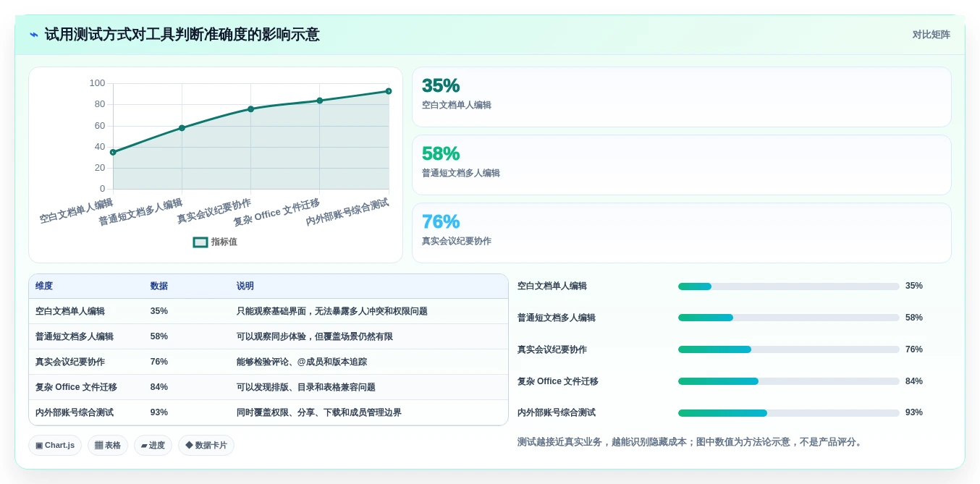Click chart data point for 空白文档单人编辑

pyautogui.click(x=113, y=152)
